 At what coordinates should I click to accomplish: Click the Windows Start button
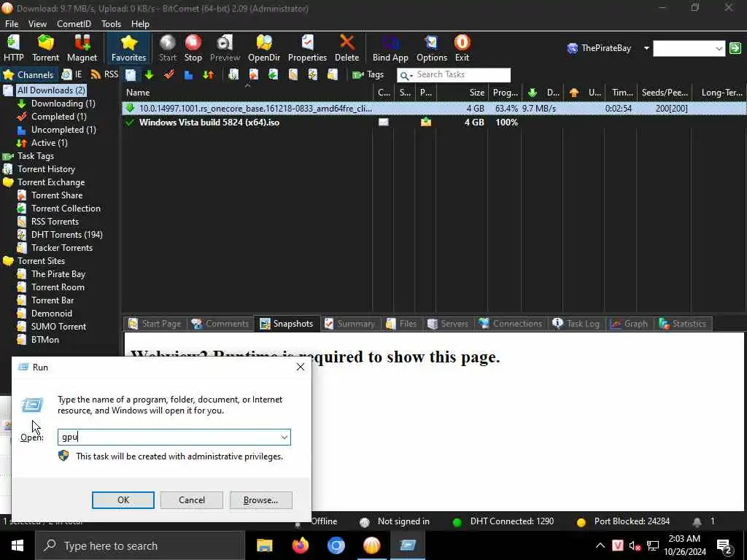18,545
